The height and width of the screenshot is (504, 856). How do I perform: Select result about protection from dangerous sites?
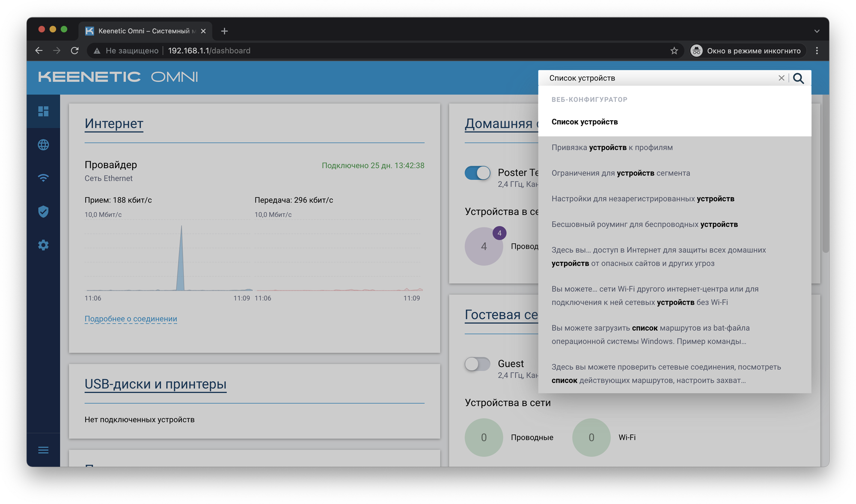click(675, 256)
